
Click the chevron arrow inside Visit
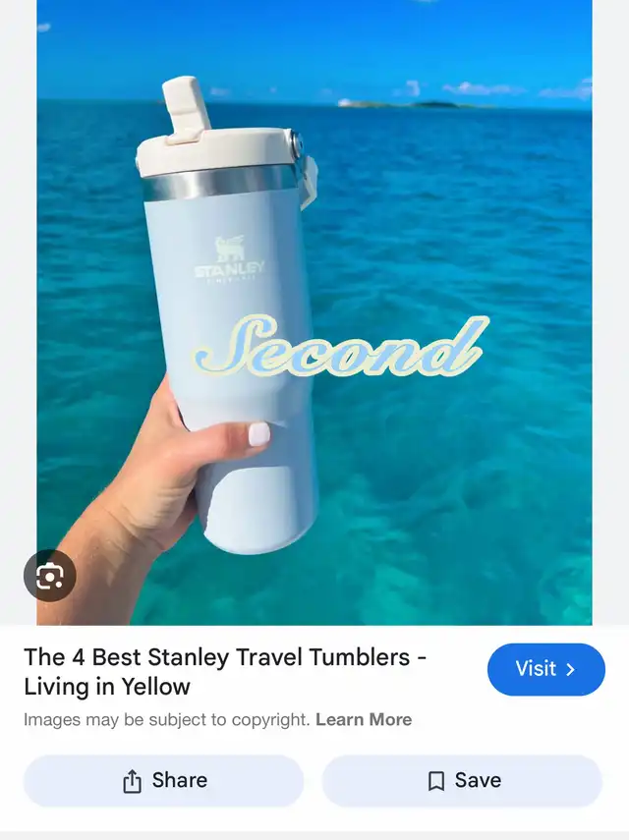pyautogui.click(x=571, y=669)
